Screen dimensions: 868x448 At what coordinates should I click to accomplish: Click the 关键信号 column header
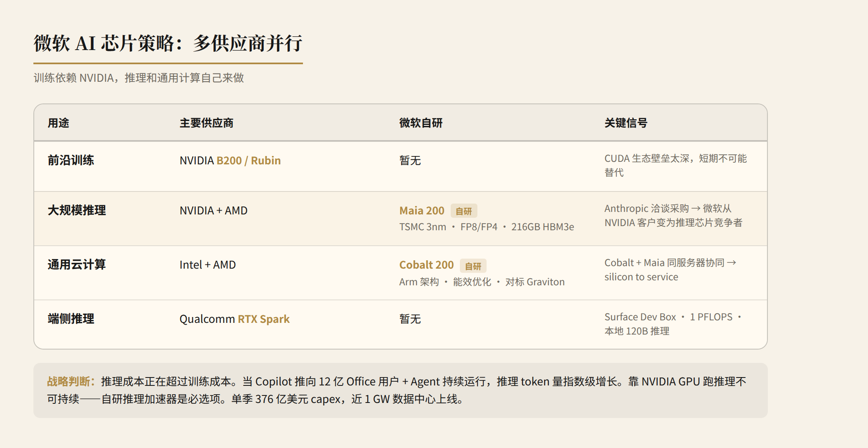click(x=626, y=123)
